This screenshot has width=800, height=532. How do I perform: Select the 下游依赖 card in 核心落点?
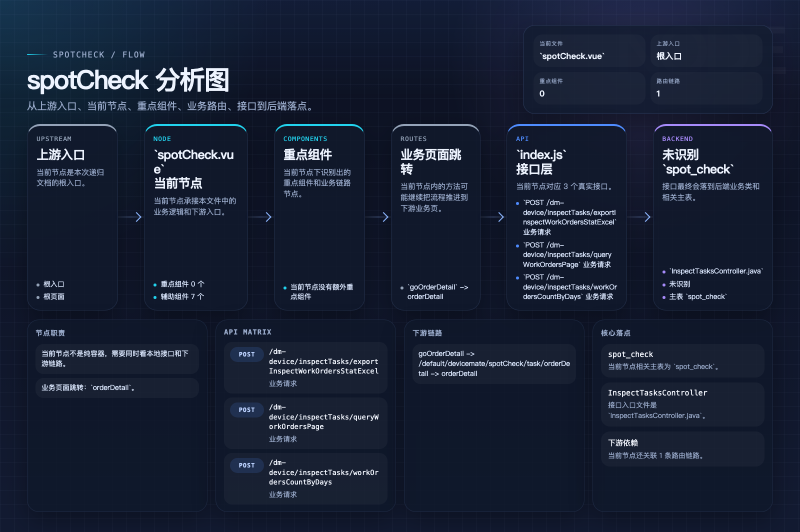coord(682,449)
